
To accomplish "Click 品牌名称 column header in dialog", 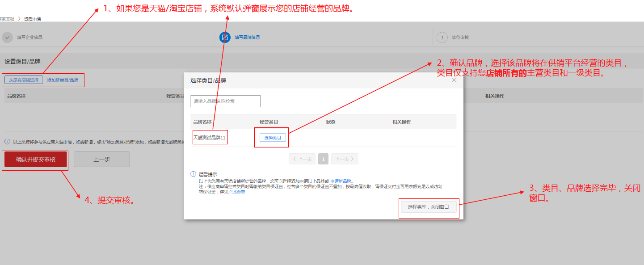I will tap(202, 122).
